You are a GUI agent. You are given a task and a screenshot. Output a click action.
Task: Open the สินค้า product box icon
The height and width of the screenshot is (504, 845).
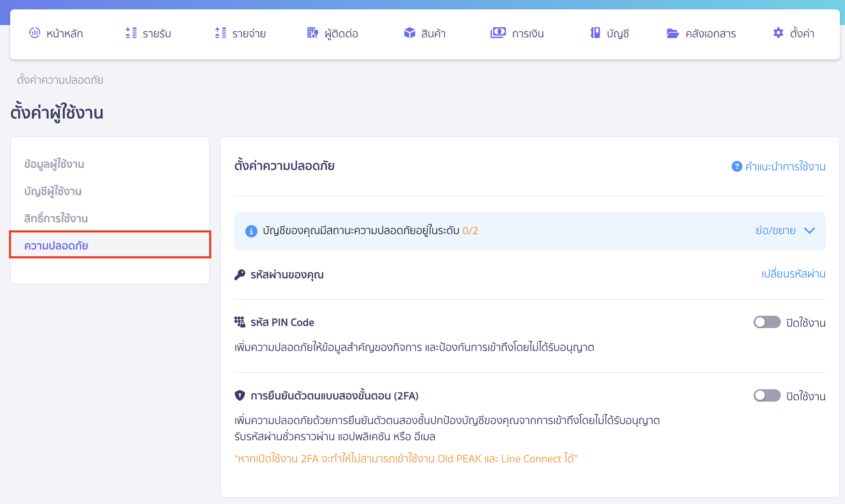point(409,32)
